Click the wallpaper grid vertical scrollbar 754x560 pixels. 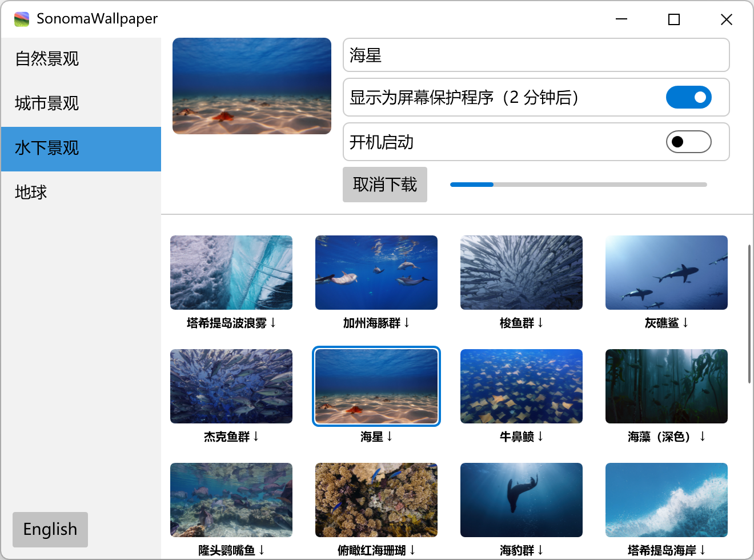pyautogui.click(x=749, y=314)
